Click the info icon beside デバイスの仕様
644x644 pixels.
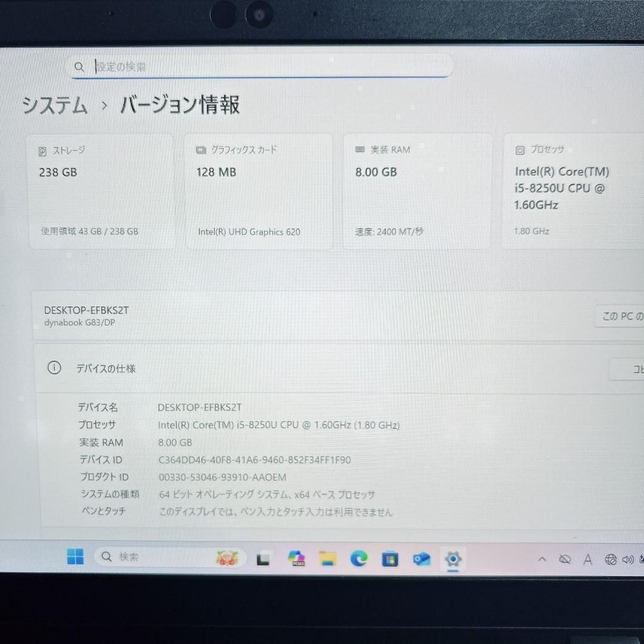point(54,368)
